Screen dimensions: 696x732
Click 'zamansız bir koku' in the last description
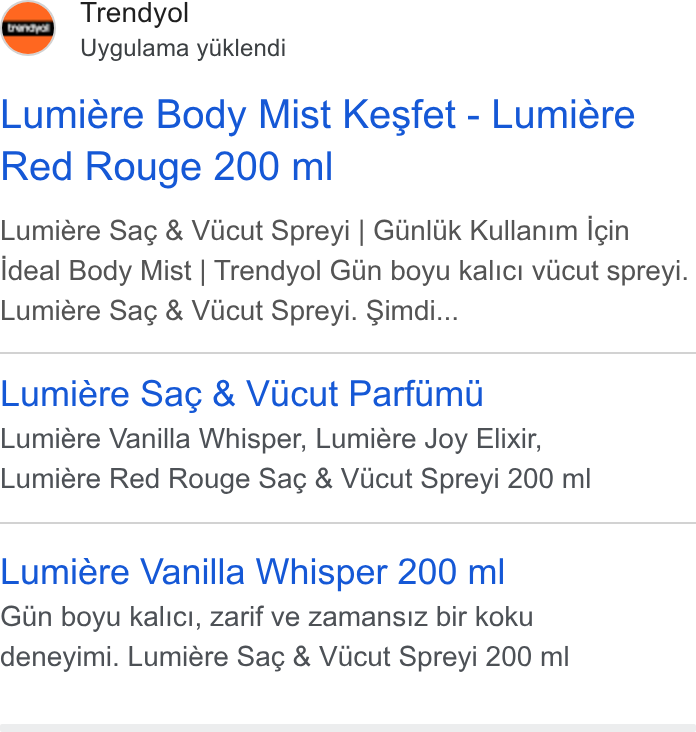click(420, 617)
